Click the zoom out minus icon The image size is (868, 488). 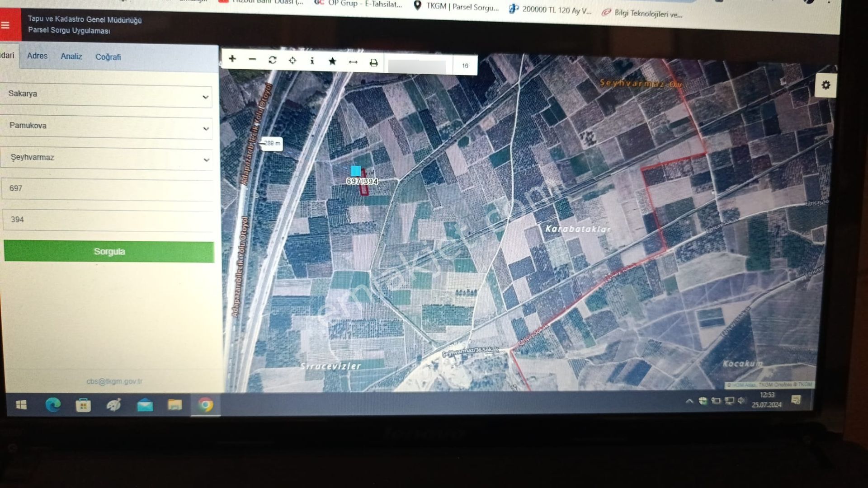[252, 59]
